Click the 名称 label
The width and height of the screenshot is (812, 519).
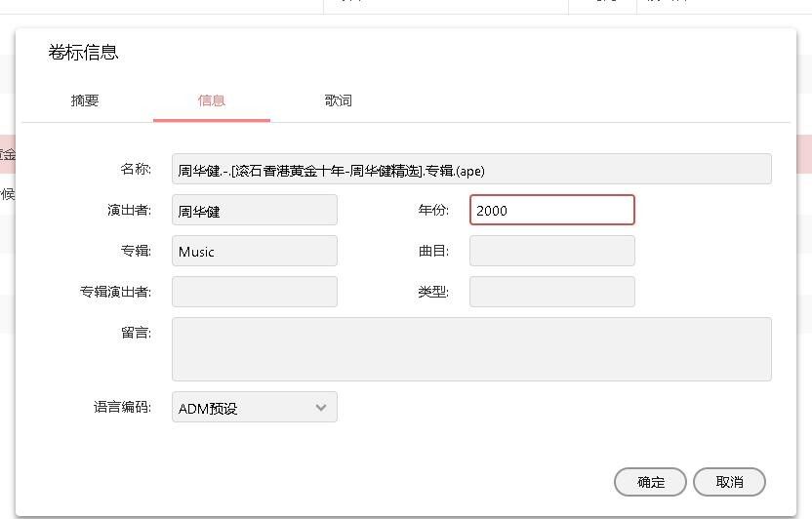[x=135, y=169]
